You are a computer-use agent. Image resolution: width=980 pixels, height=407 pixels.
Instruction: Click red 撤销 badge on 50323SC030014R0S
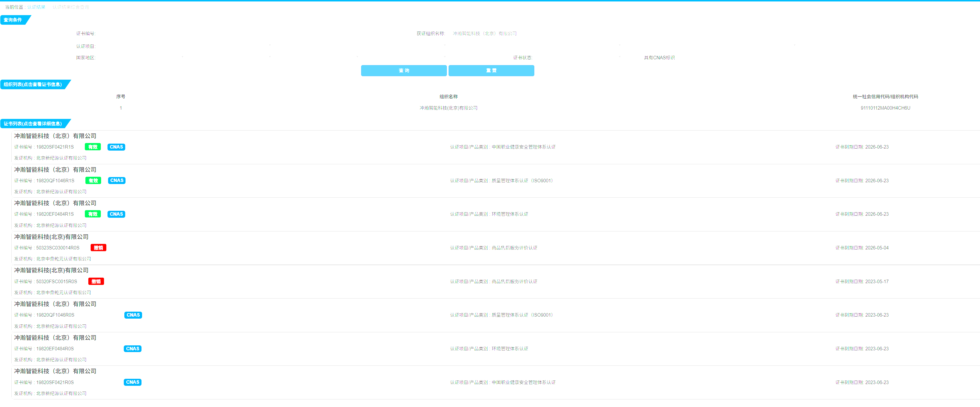click(98, 248)
